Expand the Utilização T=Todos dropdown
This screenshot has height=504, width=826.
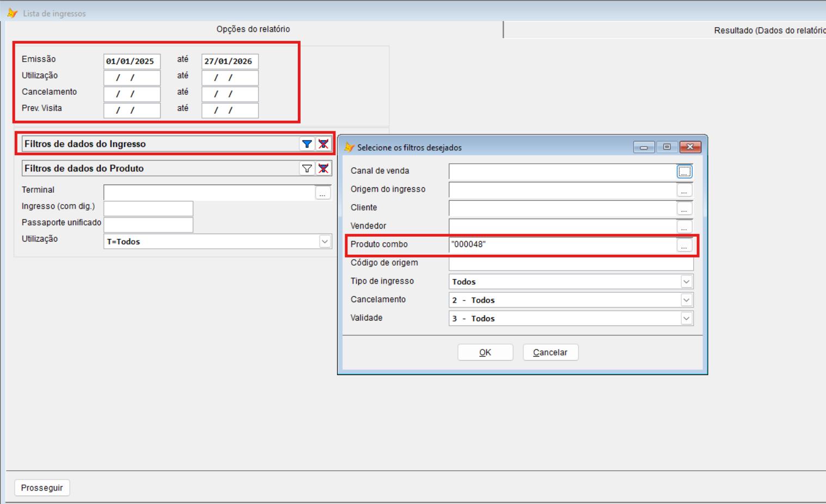click(x=325, y=242)
